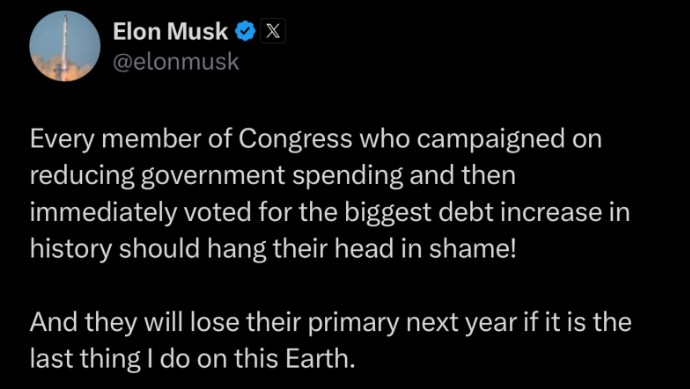
Task: Click the line starting 'Every member of'
Action: tap(316, 140)
